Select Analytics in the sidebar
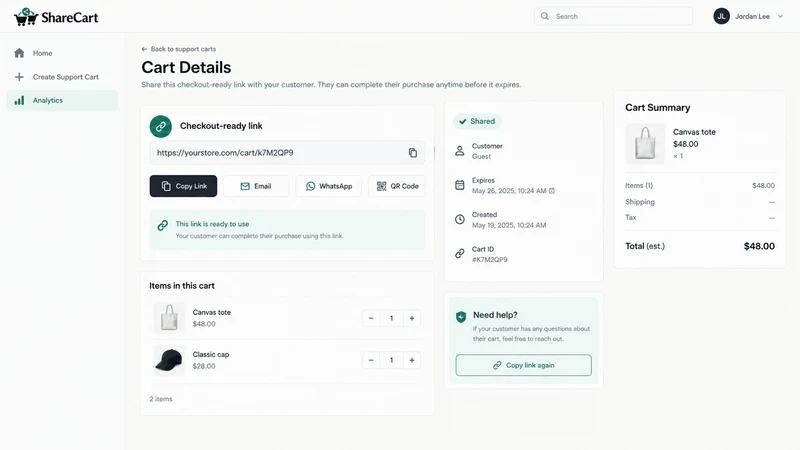Viewport: 800px width, 450px height. 62,101
